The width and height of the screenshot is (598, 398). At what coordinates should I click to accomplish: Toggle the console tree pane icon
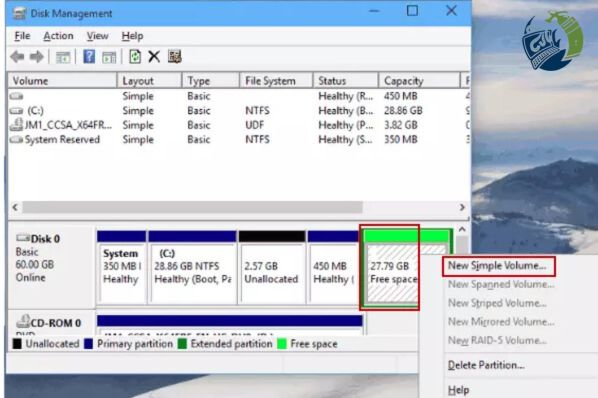click(63, 58)
